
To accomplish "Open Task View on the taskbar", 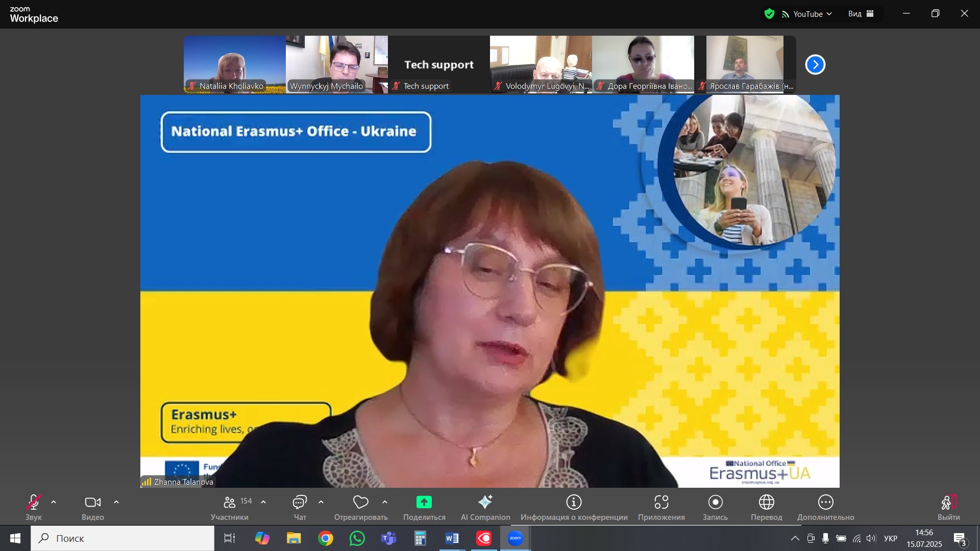I will click(x=230, y=538).
